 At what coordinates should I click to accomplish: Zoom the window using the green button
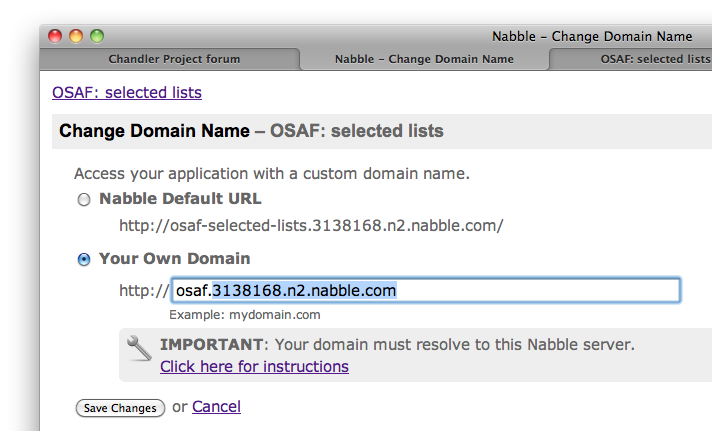(x=97, y=36)
